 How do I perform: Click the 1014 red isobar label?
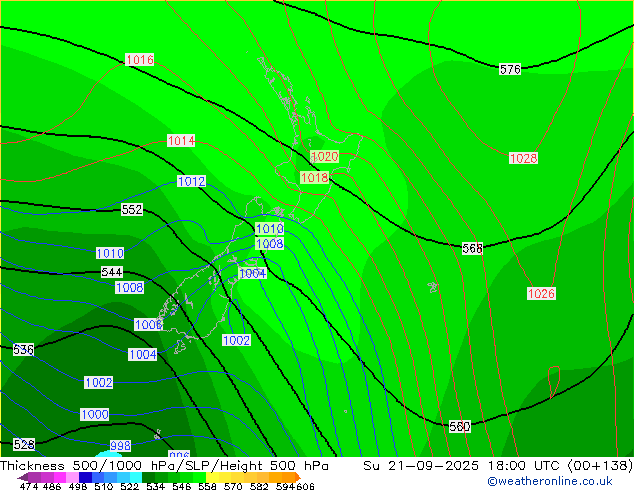181,141
